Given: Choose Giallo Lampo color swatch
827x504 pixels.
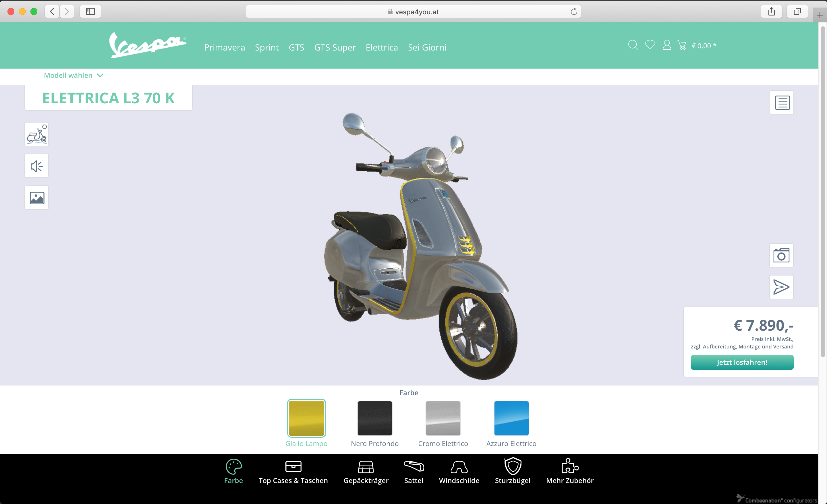Looking at the screenshot, I should coord(306,418).
